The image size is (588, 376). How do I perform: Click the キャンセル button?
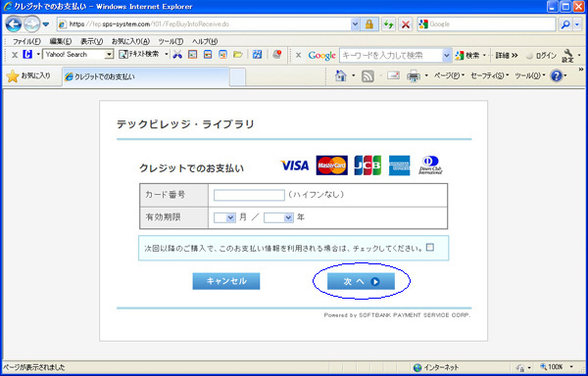pos(226,281)
